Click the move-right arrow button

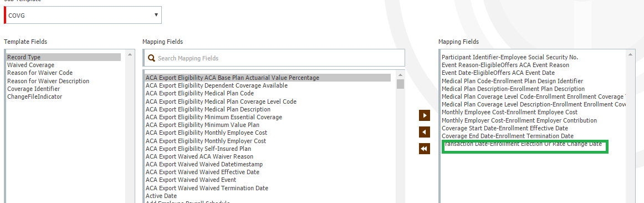pos(425,115)
